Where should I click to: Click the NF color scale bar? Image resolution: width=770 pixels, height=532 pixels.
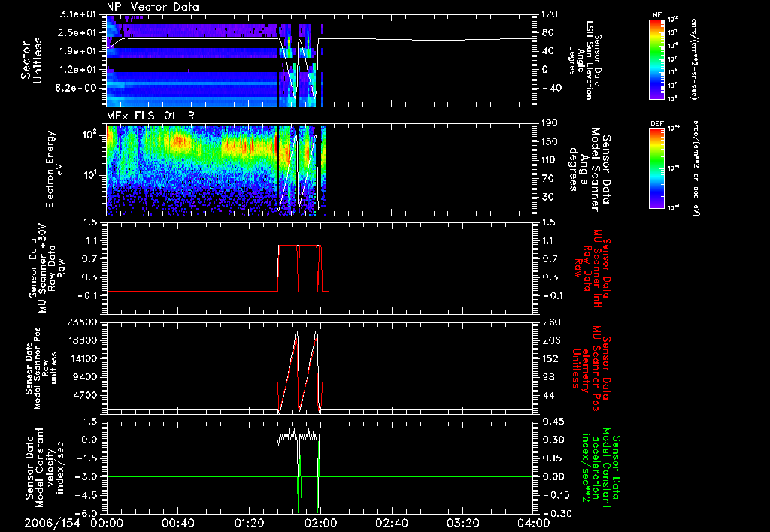pos(656,59)
